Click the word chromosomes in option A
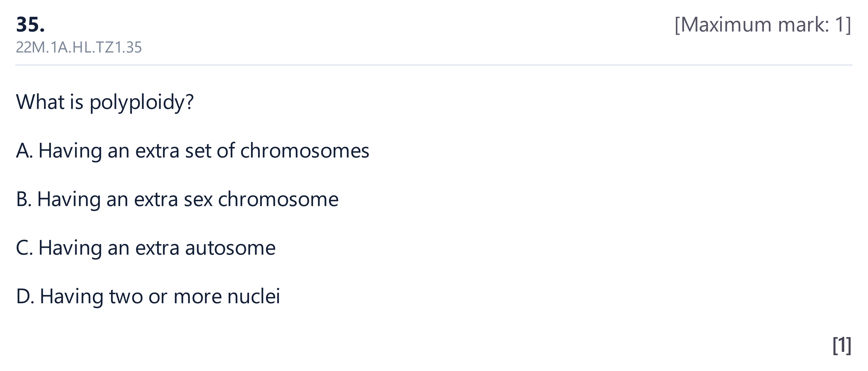The height and width of the screenshot is (371, 868). click(305, 151)
